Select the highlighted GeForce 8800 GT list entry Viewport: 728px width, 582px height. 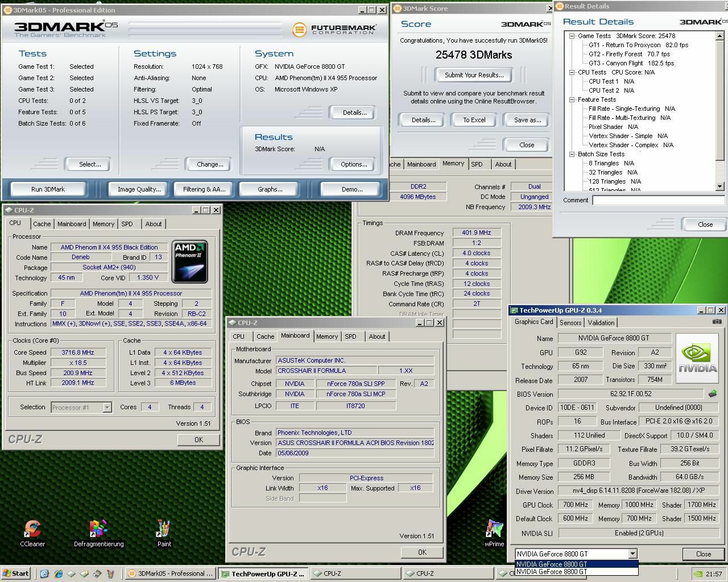coord(576,564)
